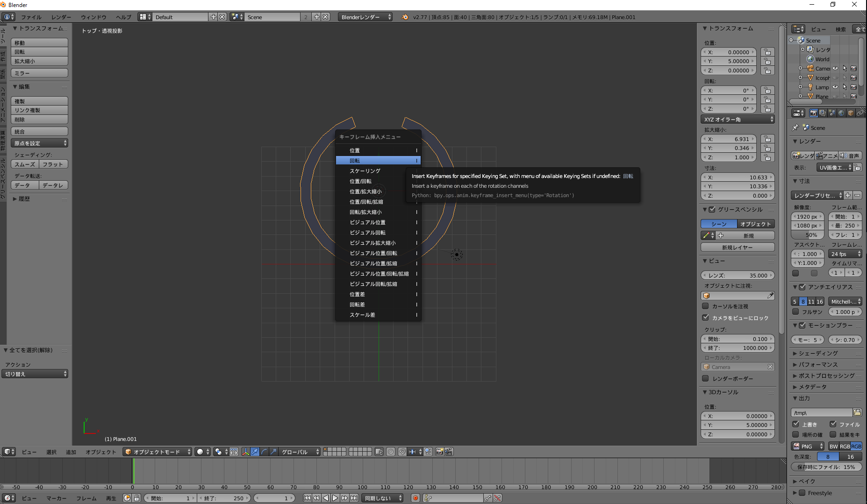Enable the Freestyle checkbox

[x=803, y=493]
